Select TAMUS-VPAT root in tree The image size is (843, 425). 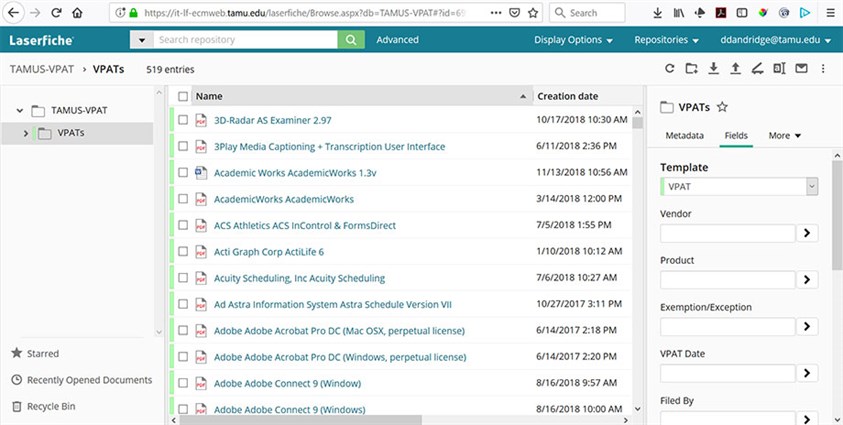[x=79, y=111]
